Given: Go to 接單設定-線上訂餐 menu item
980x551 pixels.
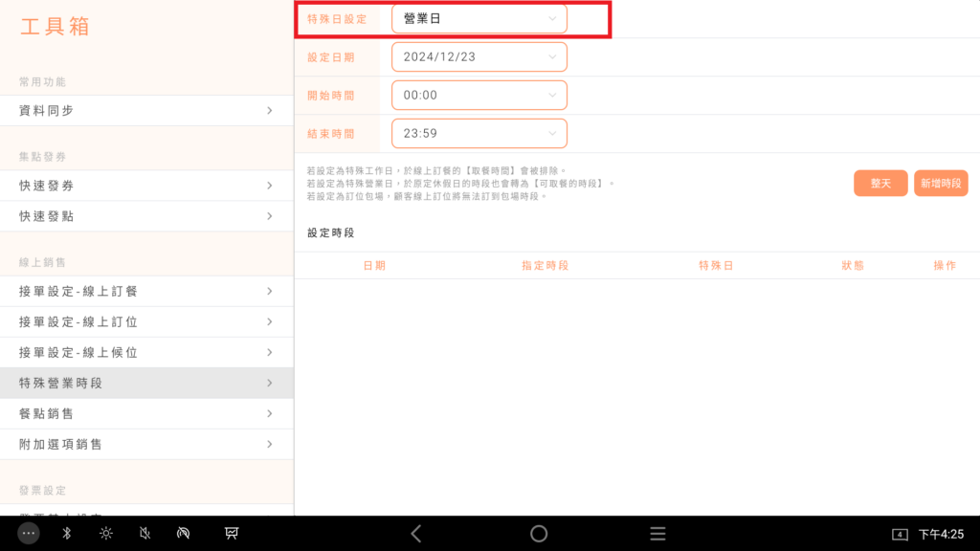Looking at the screenshot, I should pos(146,292).
